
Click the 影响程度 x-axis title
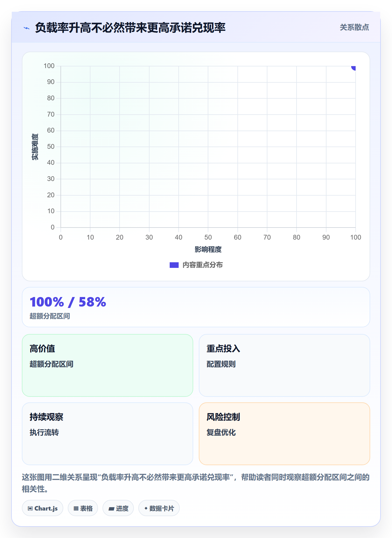pos(208,249)
